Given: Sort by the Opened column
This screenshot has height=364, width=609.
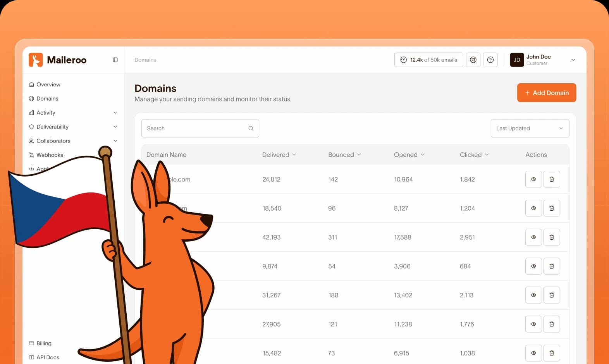Looking at the screenshot, I should (409, 155).
